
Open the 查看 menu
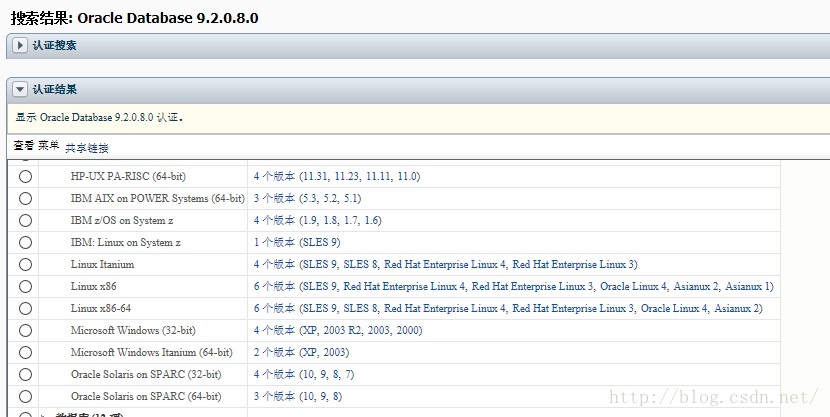click(x=23, y=145)
